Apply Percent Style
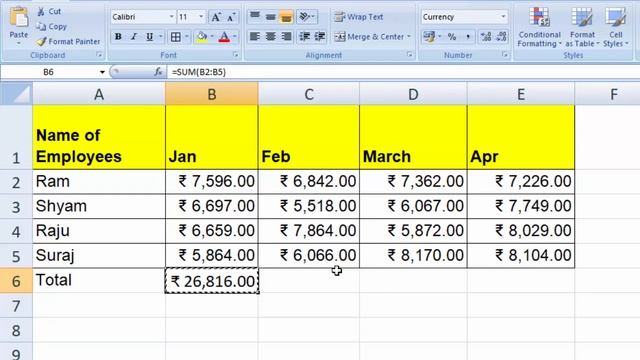Viewport: 640px width, 360px height. [x=452, y=37]
